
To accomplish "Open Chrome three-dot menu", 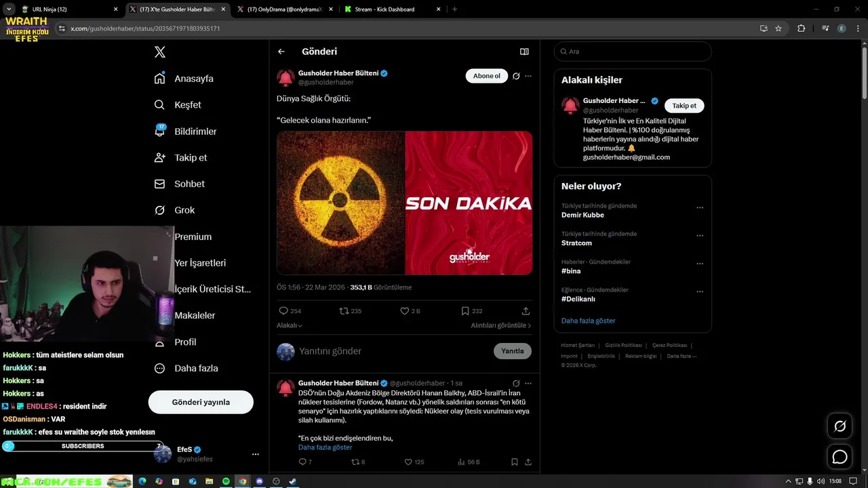I will click(x=858, y=28).
